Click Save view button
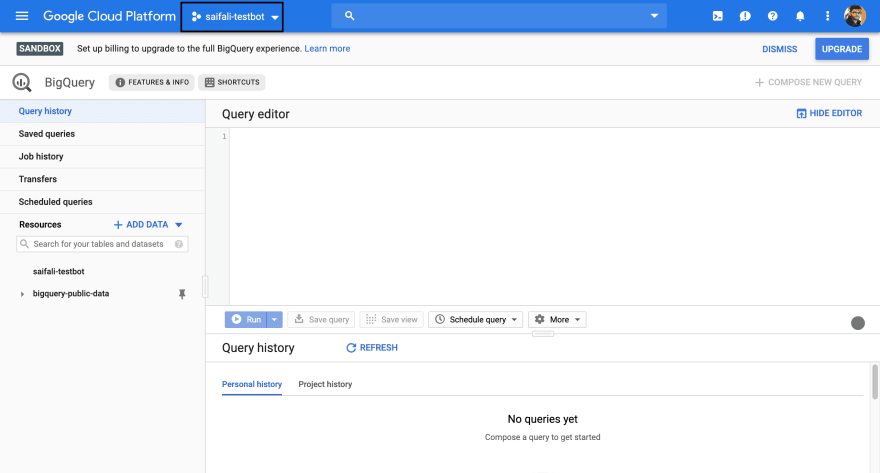880x473 pixels. click(391, 320)
